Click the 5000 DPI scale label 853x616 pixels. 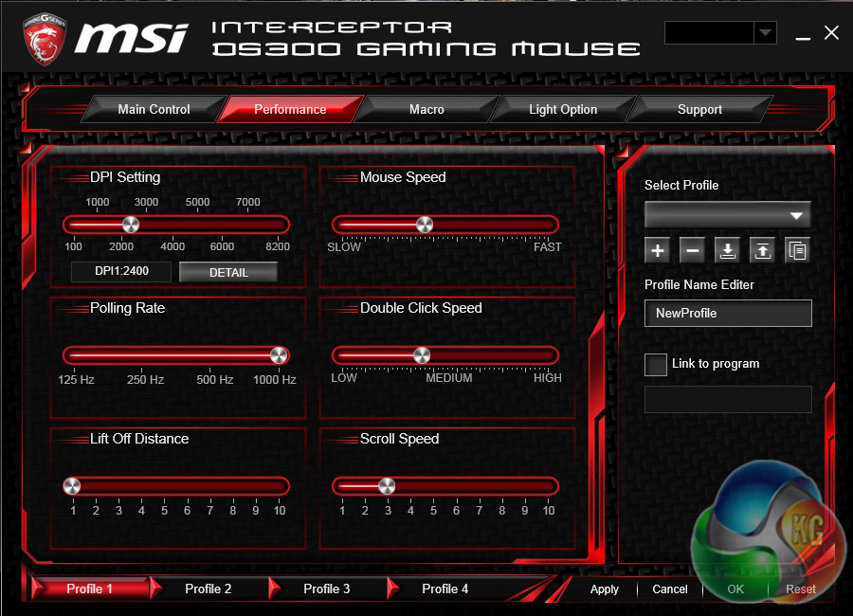197,202
